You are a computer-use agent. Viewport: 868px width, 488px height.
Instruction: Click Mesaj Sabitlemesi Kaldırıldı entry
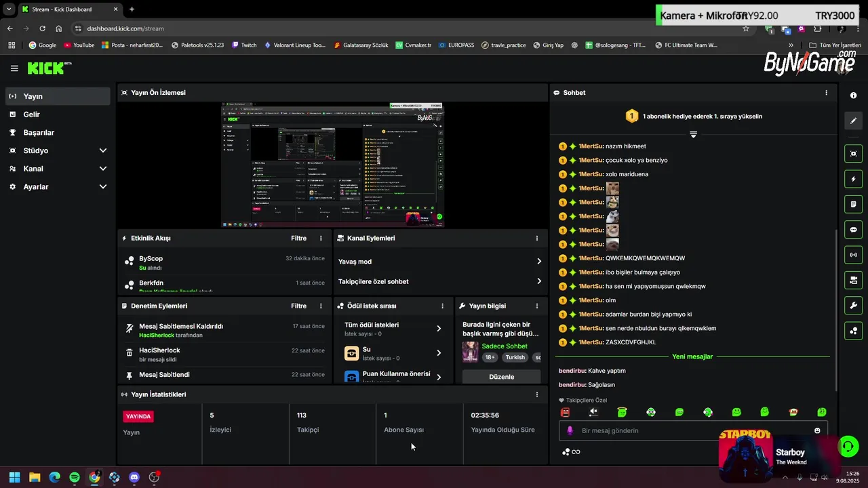224,330
